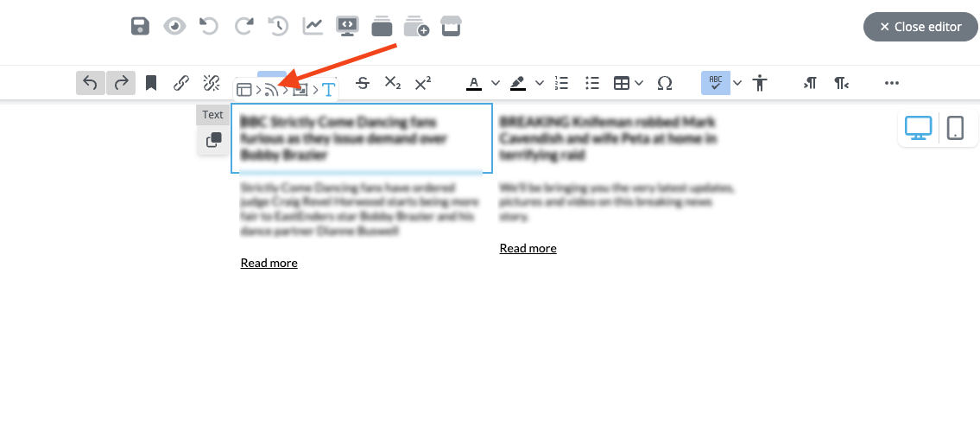Select the Text breadcrumb T icon
Viewport: 980px width, 433px height.
click(x=329, y=90)
